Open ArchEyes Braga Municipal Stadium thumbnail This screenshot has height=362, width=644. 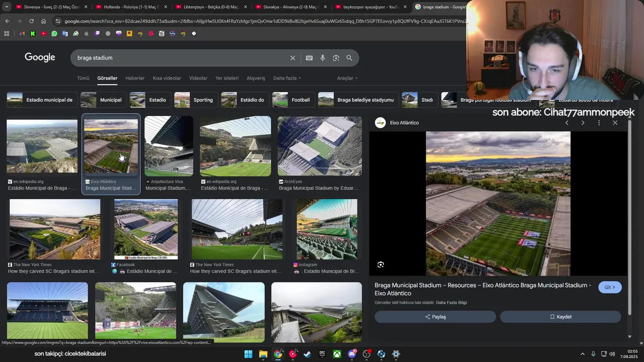tap(319, 146)
